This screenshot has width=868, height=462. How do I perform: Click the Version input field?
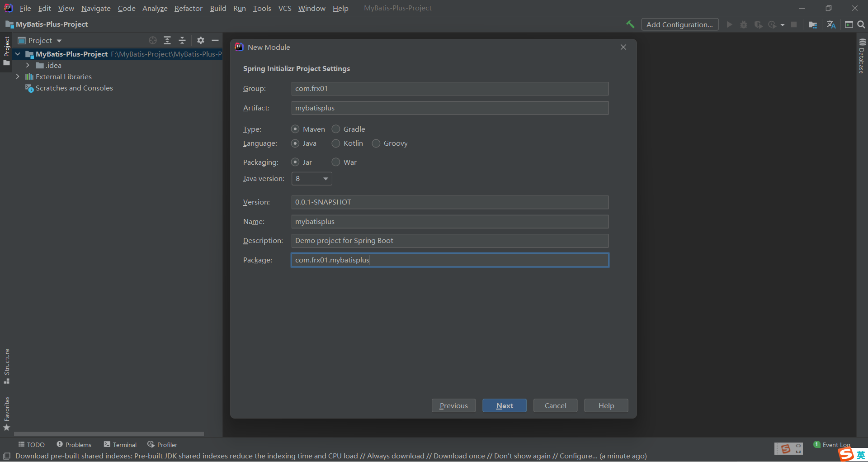(450, 202)
